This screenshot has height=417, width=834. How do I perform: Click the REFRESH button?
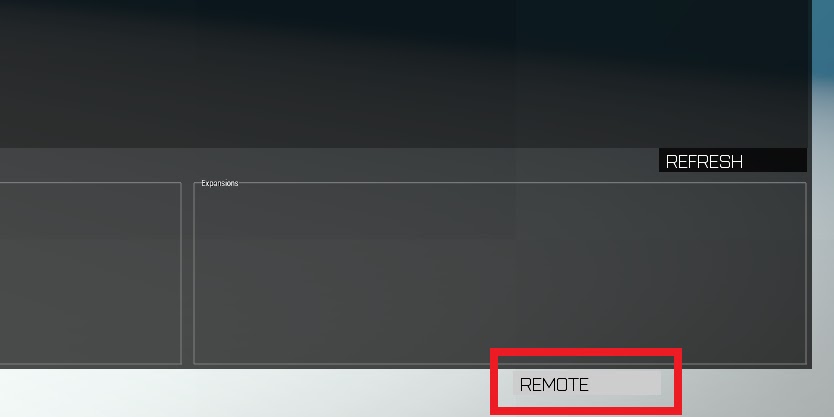coord(732,160)
